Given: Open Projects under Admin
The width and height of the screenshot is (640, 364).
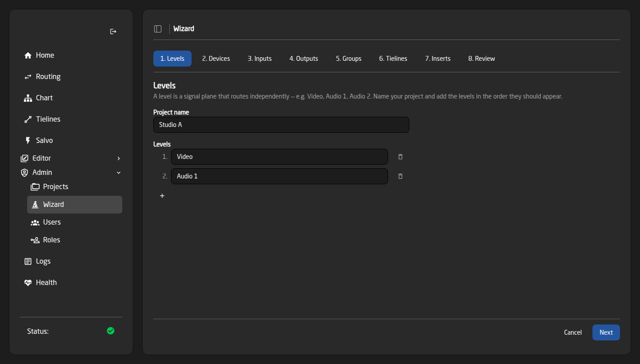Looking at the screenshot, I should [x=75, y=187].
